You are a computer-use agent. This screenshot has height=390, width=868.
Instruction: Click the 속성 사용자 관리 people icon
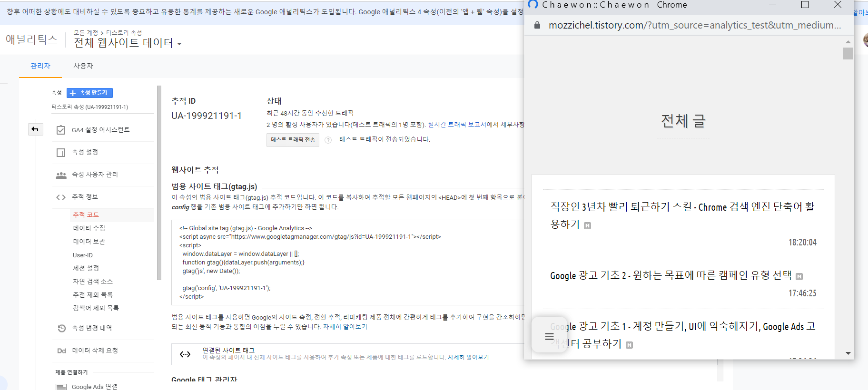(x=61, y=175)
